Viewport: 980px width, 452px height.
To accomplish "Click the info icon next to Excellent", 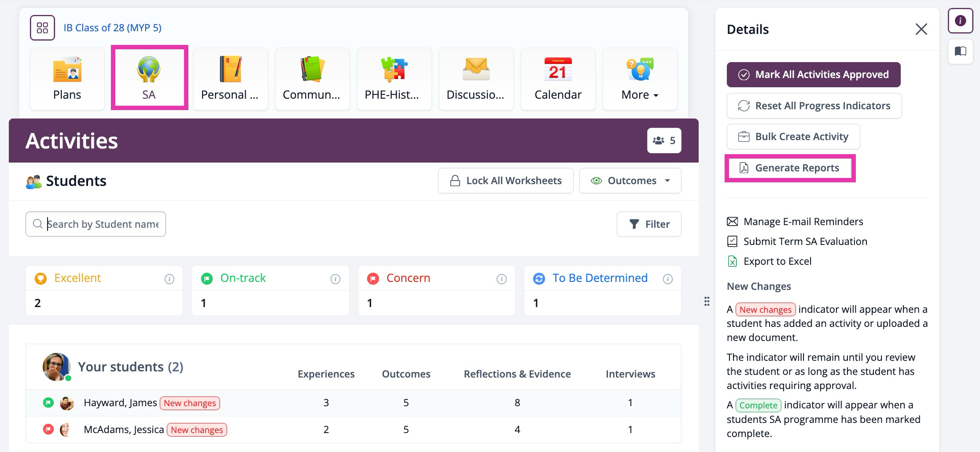I will pos(169,279).
